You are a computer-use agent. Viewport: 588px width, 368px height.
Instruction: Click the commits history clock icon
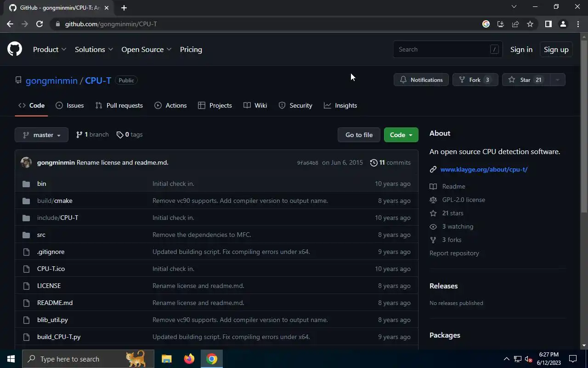tap(373, 162)
